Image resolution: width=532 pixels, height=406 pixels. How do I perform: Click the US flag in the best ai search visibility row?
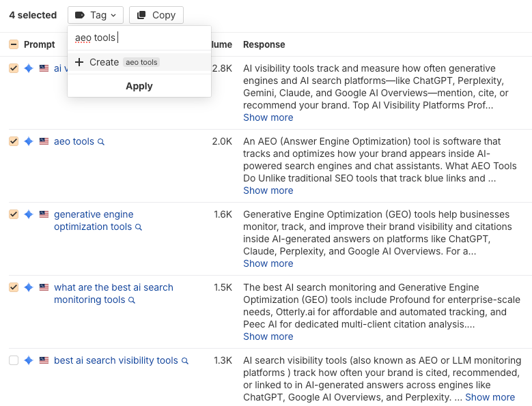44,360
